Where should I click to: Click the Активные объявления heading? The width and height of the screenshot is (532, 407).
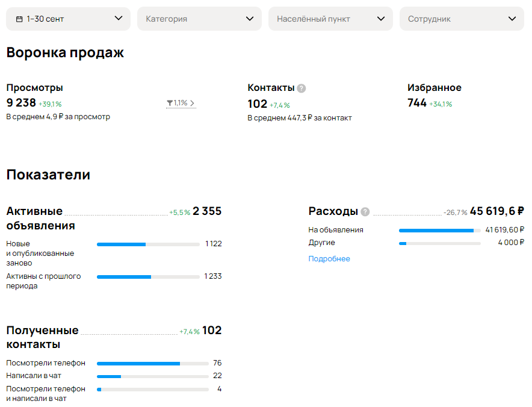click(x=41, y=219)
